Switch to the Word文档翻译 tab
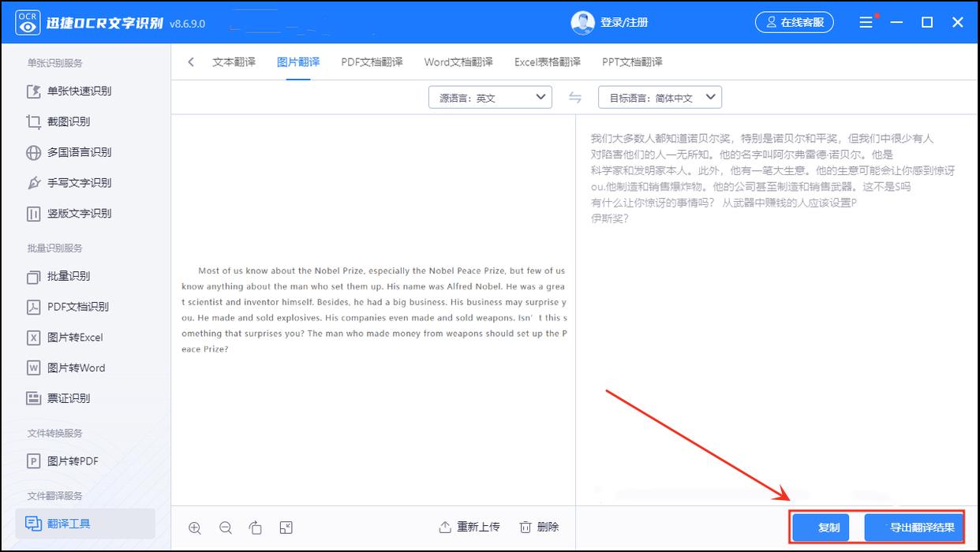This screenshot has width=980, height=552. click(x=458, y=62)
